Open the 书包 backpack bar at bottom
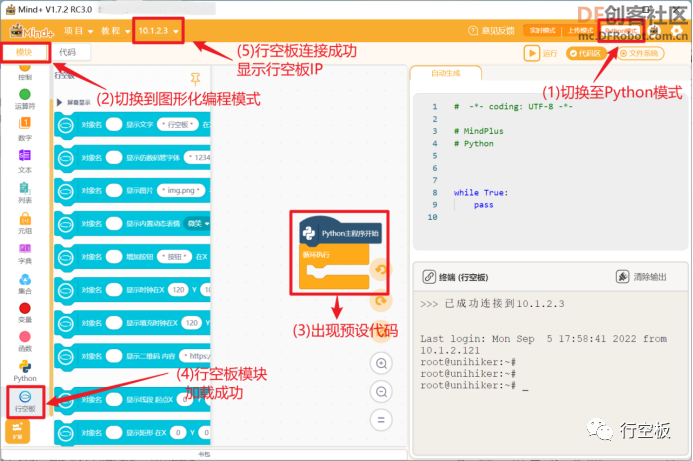 click(204, 454)
